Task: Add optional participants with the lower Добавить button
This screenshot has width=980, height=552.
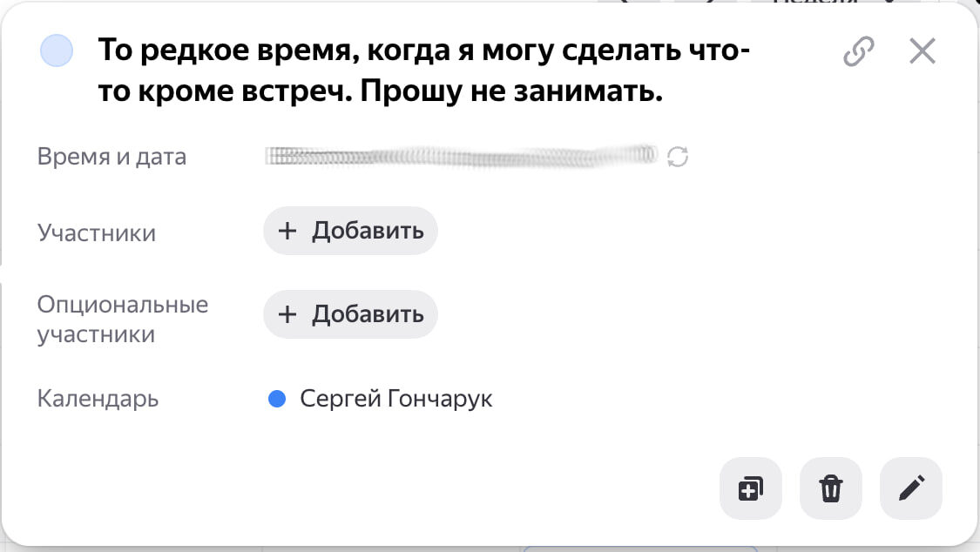Action: [x=351, y=314]
